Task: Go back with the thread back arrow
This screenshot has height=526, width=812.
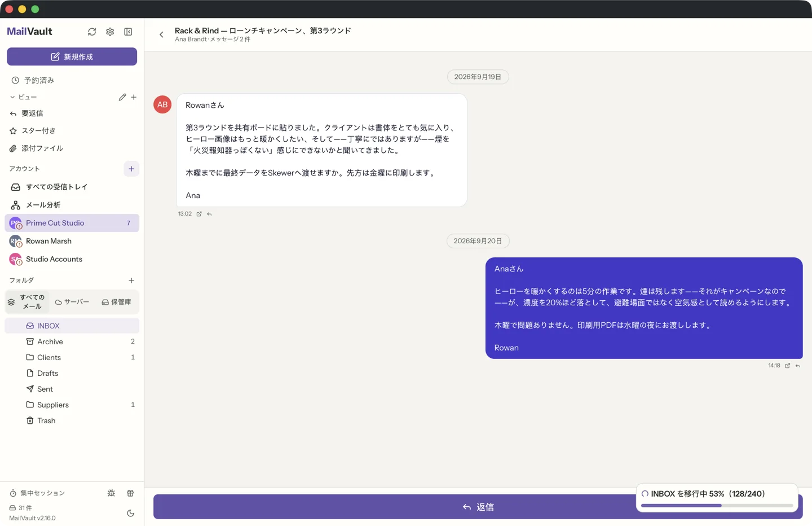Action: click(x=161, y=34)
